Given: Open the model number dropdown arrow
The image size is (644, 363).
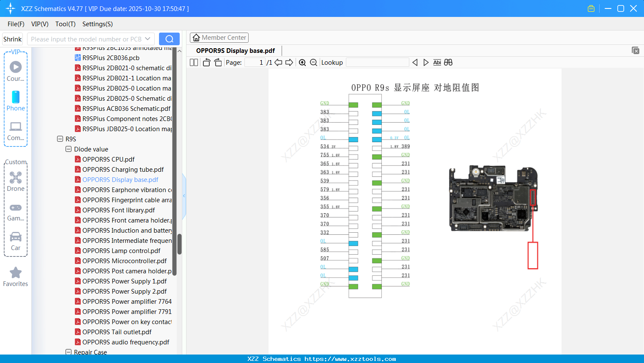Looking at the screenshot, I should [148, 39].
